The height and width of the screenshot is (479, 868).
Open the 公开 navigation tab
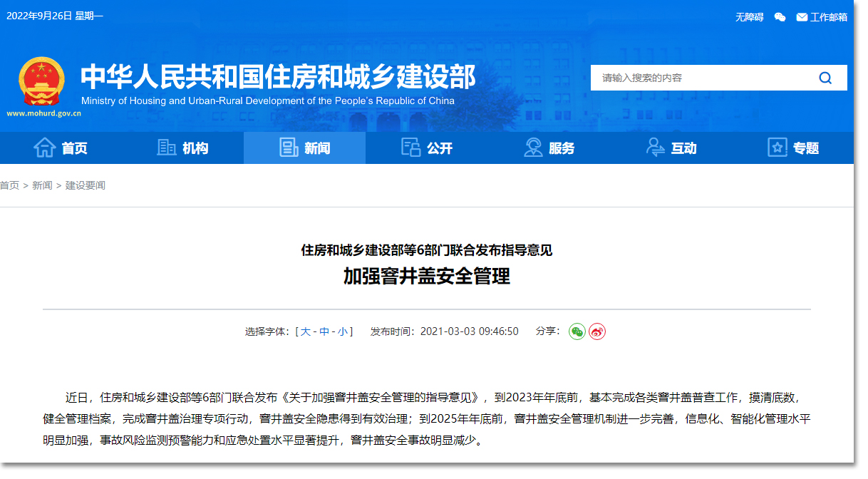click(426, 148)
